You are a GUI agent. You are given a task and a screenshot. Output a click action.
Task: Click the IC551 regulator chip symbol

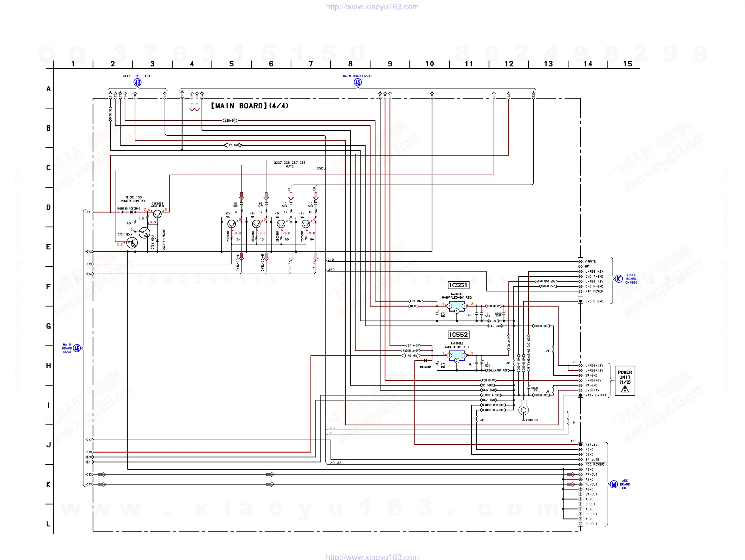[x=456, y=306]
